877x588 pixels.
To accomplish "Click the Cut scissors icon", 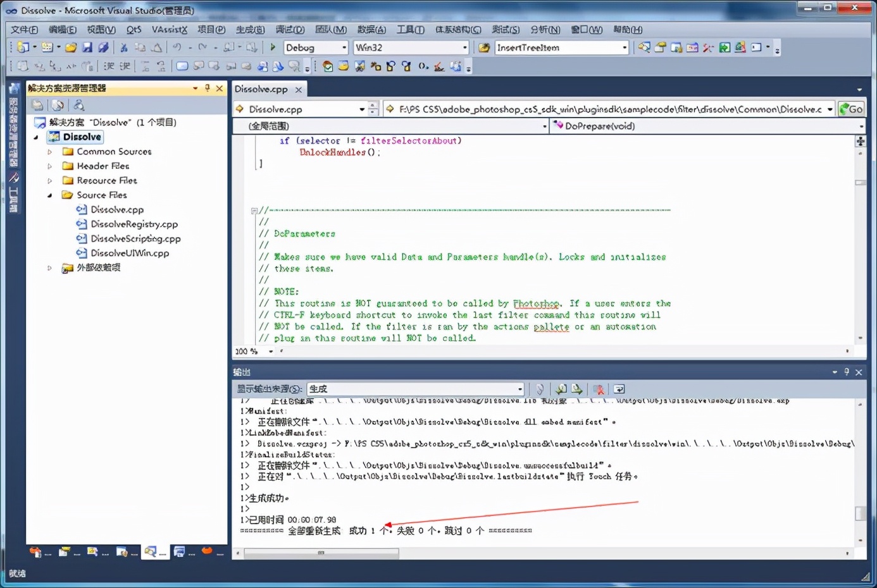I will click(124, 47).
